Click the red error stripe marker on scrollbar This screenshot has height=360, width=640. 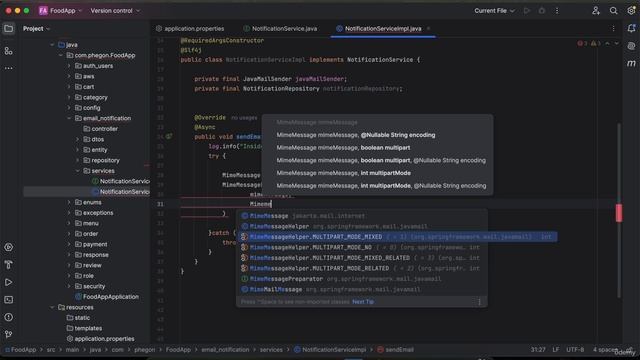(619, 213)
